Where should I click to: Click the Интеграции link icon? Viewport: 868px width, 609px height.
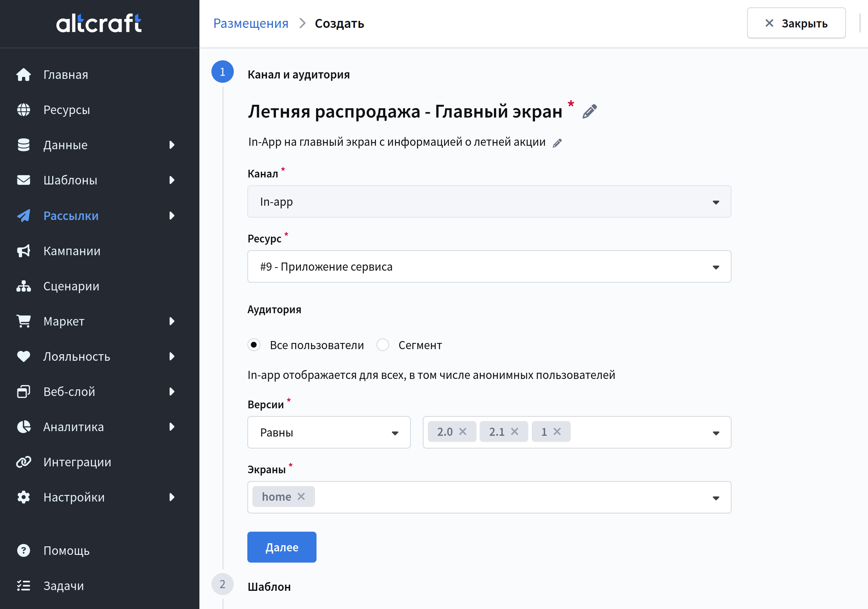pyautogui.click(x=24, y=462)
